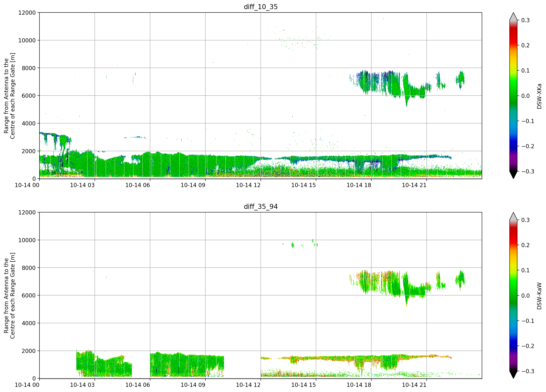Click 2000 y-tick in diff_35_94 plot
This screenshot has height=392, width=546.
coord(29,351)
